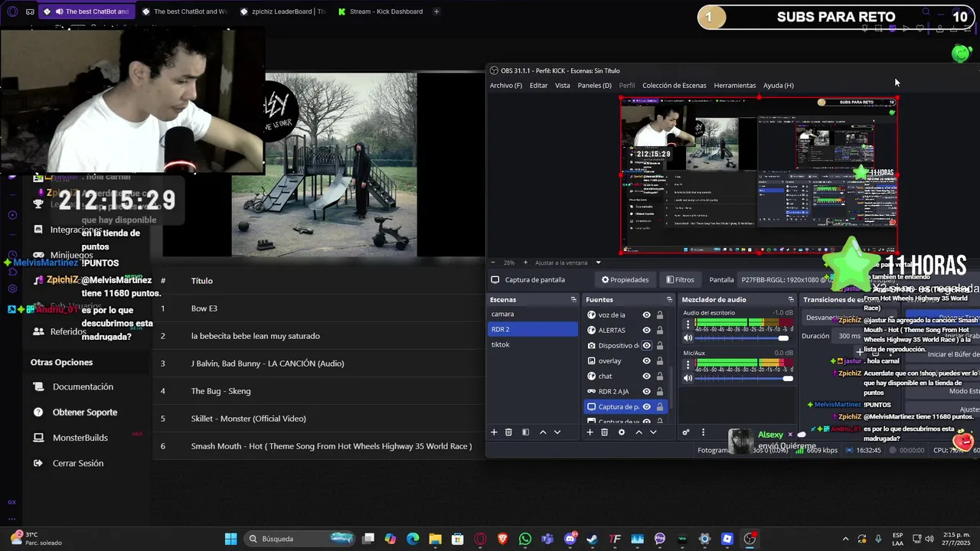Open the Paneles menu in OBS
The image size is (980, 551).
pyautogui.click(x=594, y=85)
